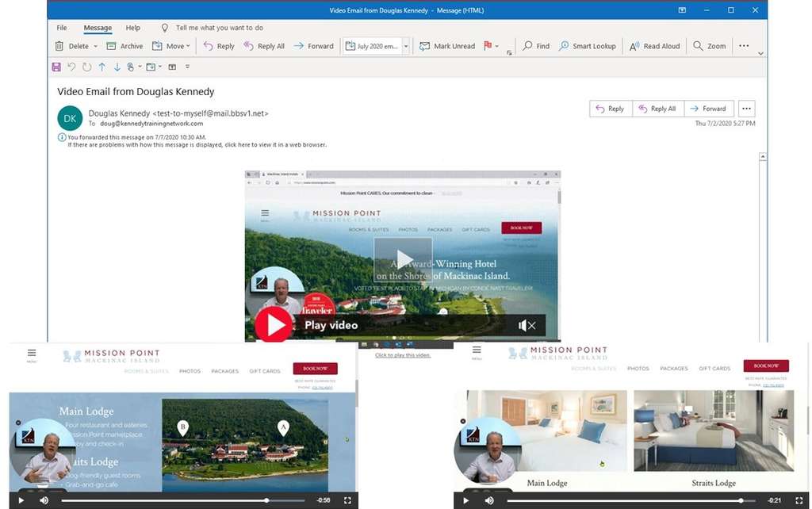Click the hamburger menu in bottom-right video
This screenshot has width=812, height=509.
(x=477, y=351)
